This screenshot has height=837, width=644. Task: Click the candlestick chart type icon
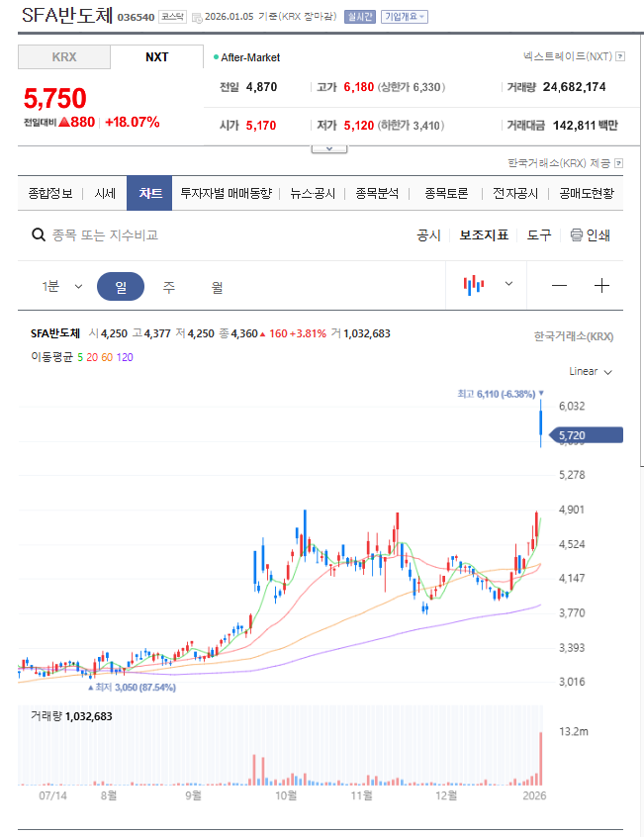click(473, 285)
